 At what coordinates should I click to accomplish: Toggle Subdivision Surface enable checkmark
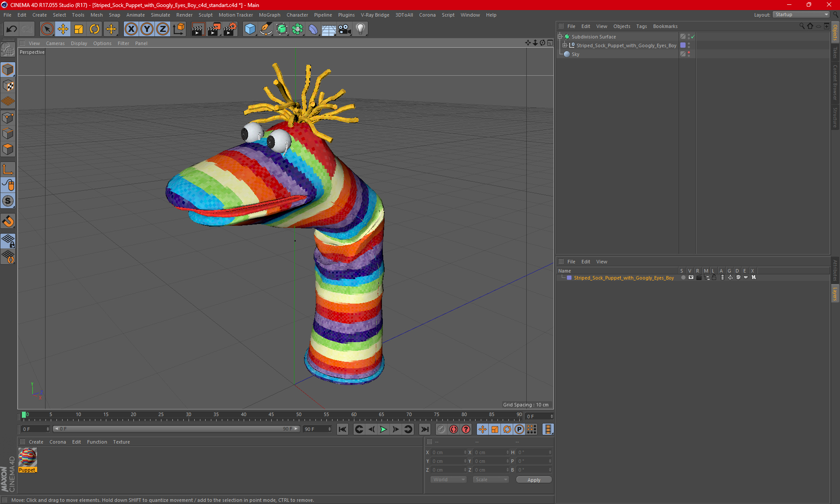[x=693, y=37]
